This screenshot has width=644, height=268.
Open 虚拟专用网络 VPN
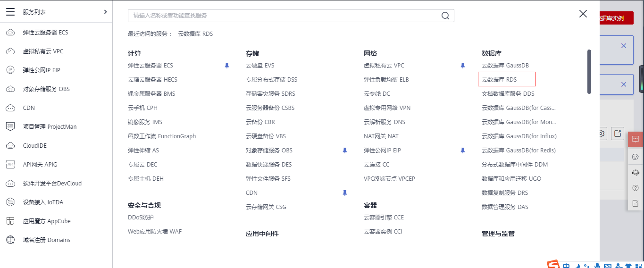387,108
